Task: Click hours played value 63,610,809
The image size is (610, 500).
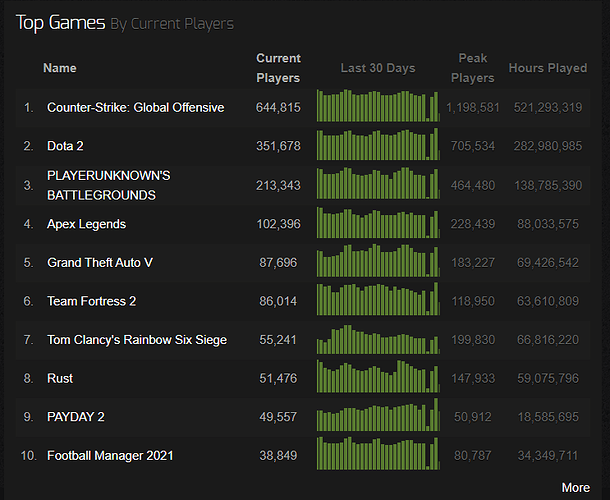Action: [x=548, y=301]
